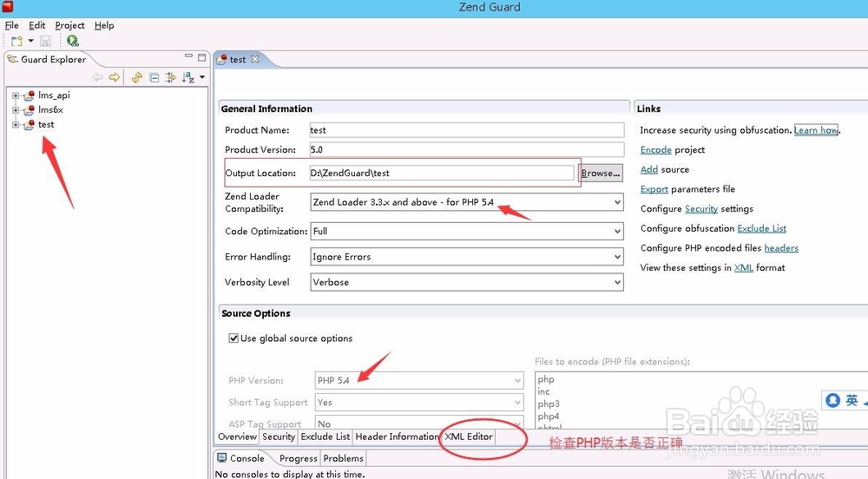Click the Collapse All icon in Guard Explorer
868x479 pixels.
coord(155,77)
